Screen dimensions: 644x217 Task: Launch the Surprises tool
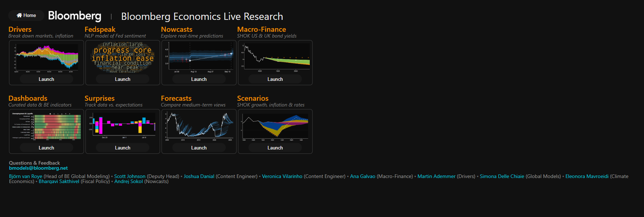[x=123, y=148]
